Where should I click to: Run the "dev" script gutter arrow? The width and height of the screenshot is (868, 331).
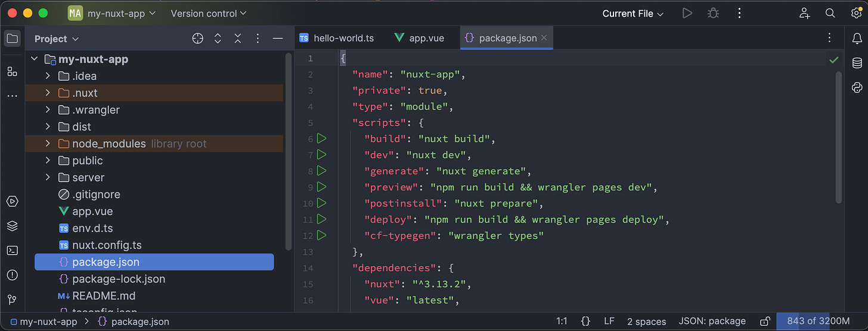click(322, 155)
